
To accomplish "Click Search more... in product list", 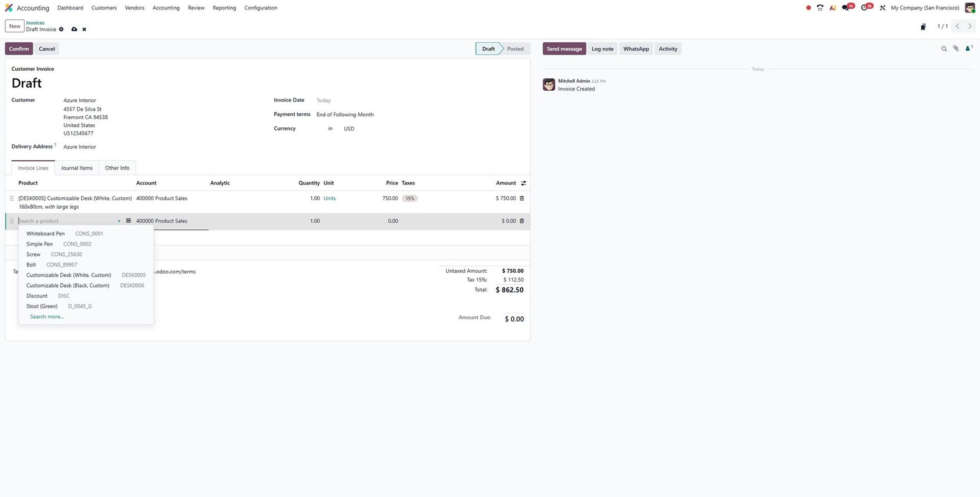I will pos(47,317).
